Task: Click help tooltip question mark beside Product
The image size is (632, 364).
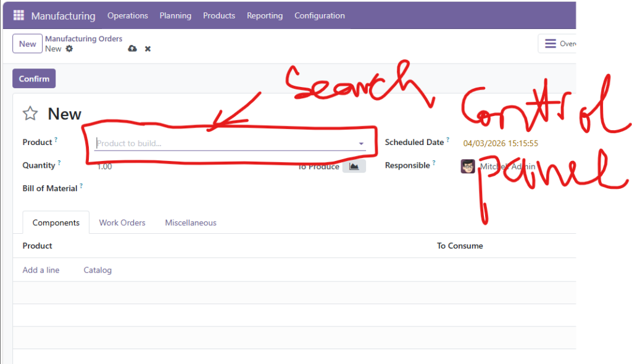Action: (x=56, y=140)
